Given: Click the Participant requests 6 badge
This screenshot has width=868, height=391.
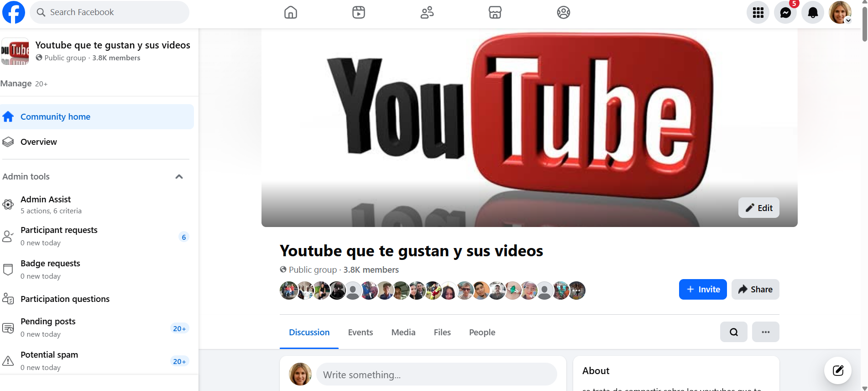Looking at the screenshot, I should tap(184, 237).
